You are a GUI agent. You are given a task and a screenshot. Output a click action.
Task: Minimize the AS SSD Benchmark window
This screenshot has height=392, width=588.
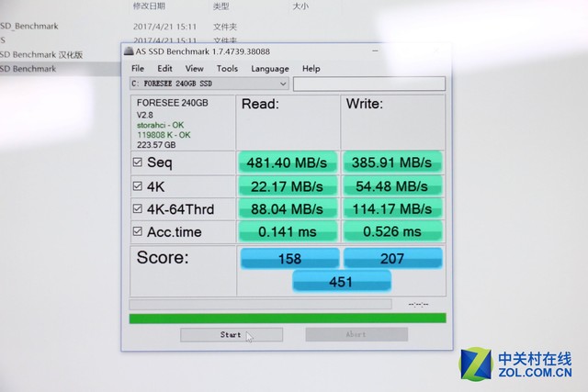375,50
